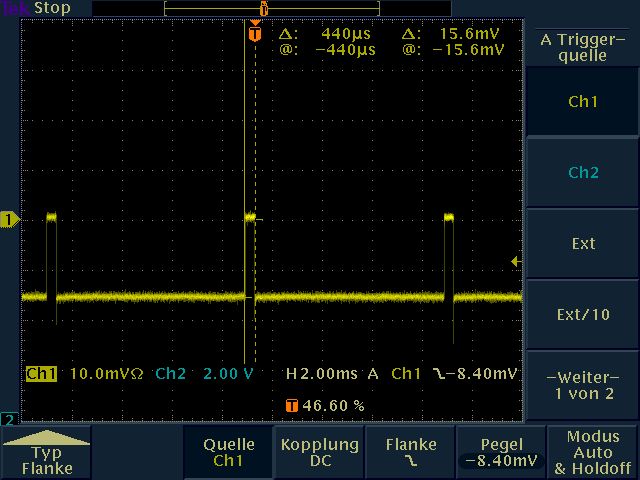Click the orange T trigger position marker
Image resolution: width=640 pixels, height=480 pixels.
(255, 33)
